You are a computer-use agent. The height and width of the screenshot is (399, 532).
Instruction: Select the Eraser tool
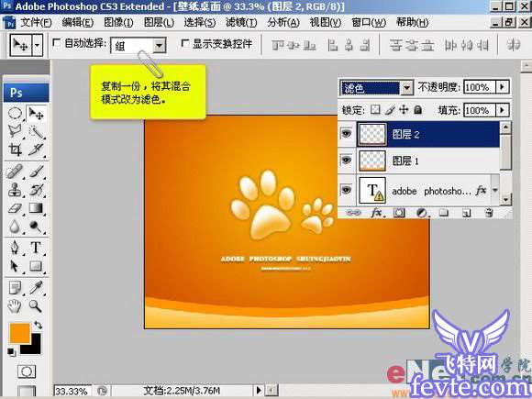(x=15, y=207)
